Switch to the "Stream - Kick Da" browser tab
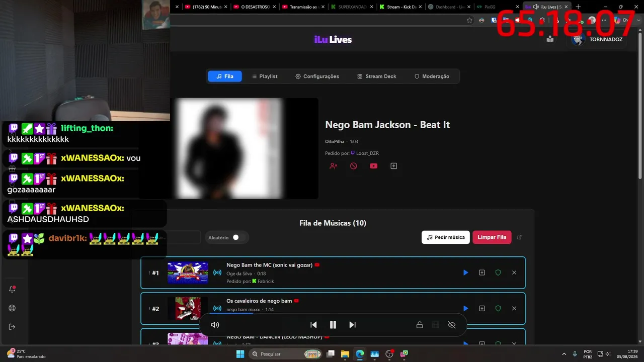 point(400,7)
